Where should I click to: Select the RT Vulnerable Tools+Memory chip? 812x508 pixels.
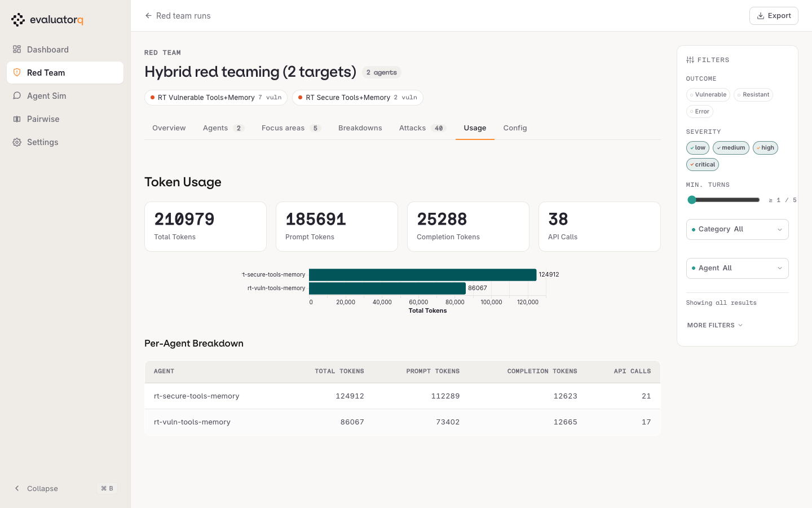tap(216, 98)
